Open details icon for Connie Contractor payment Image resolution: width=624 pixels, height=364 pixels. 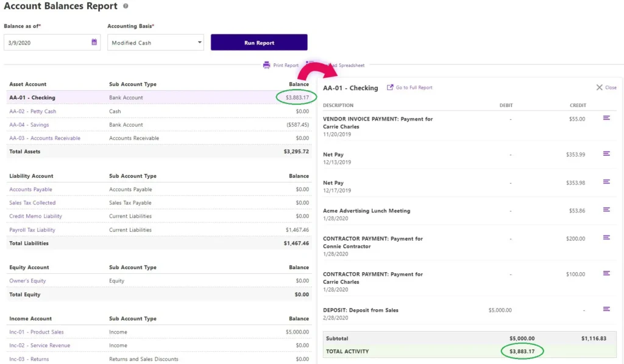pyautogui.click(x=606, y=237)
